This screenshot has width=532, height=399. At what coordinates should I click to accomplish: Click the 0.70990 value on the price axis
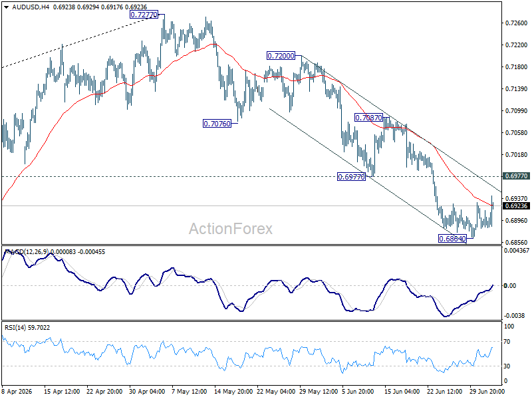pos(517,111)
